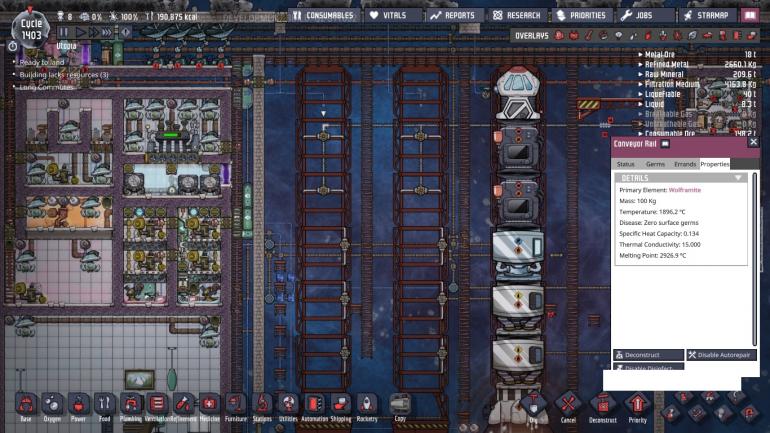Open Research management screen
Viewport: 770px width, 433px height.
[518, 16]
